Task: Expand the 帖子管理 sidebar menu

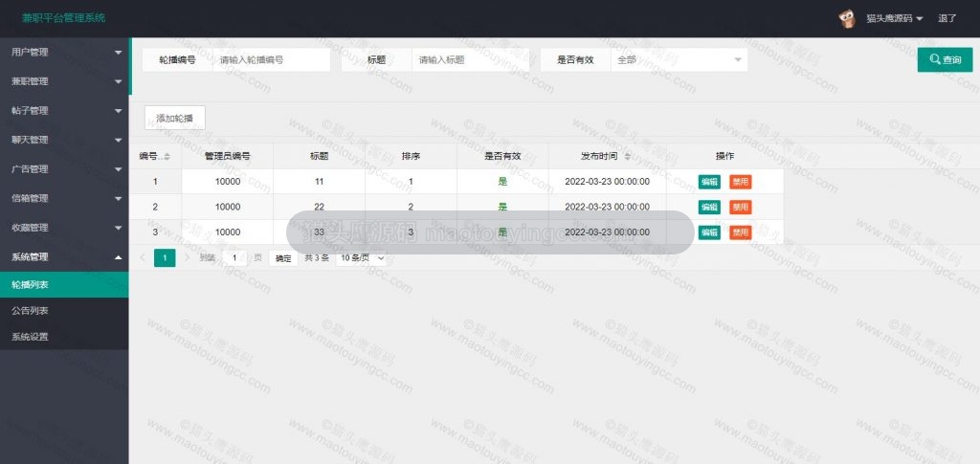Action: tap(64, 111)
